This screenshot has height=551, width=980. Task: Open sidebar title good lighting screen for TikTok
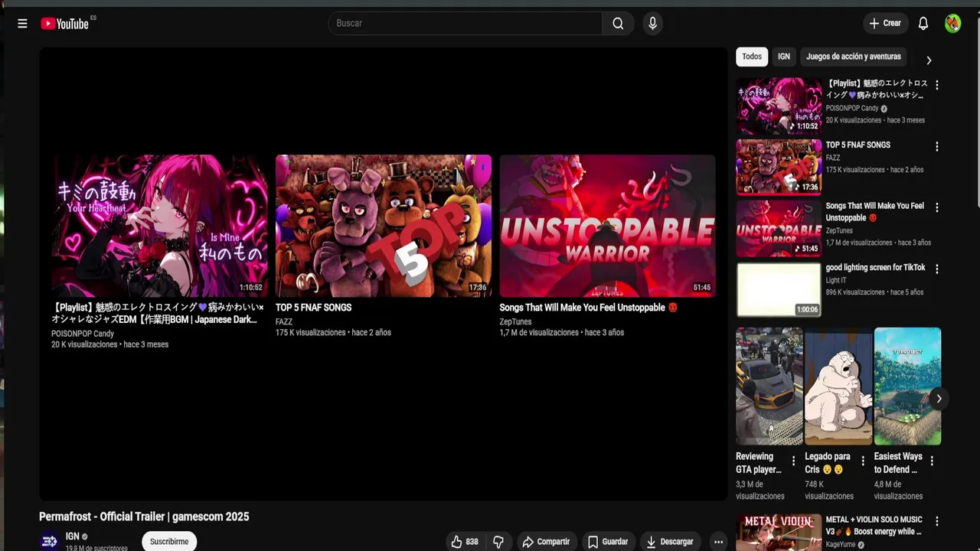coord(875,268)
